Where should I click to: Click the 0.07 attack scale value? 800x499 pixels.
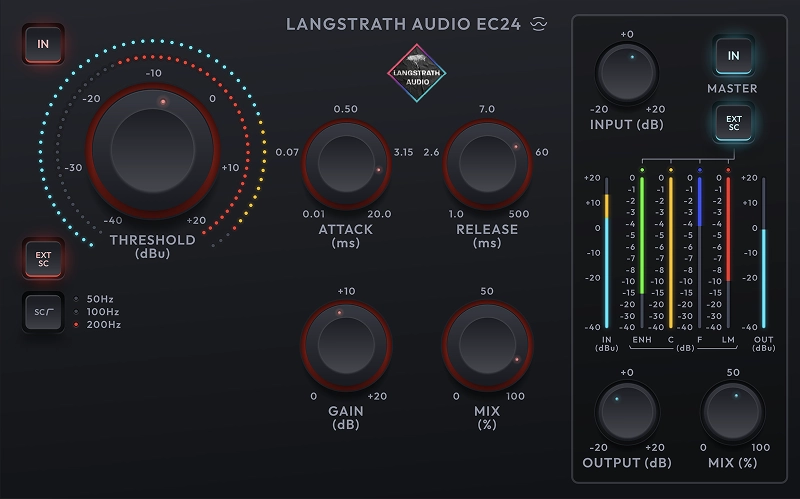287,153
